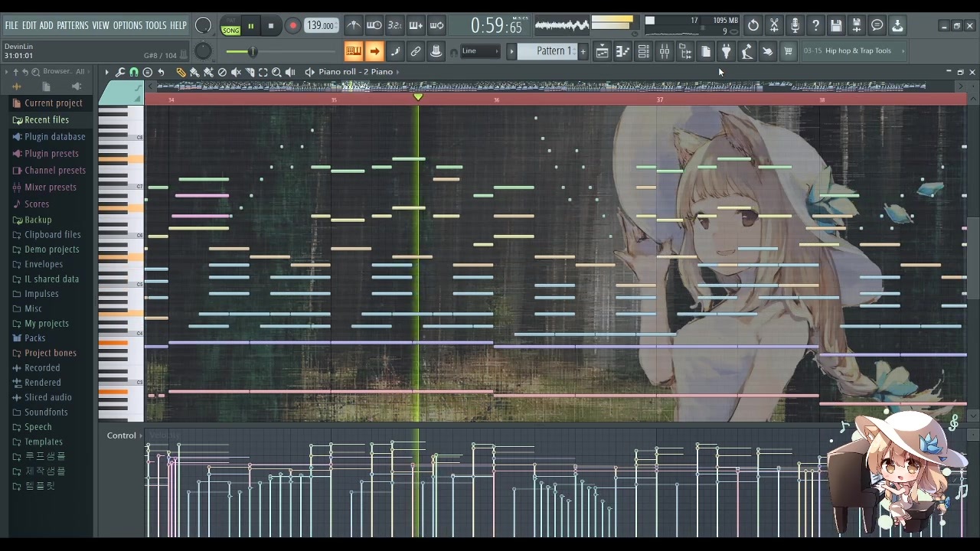Viewport: 980px width, 551px height.
Task: Open the Packs folder in browser
Action: (x=34, y=338)
